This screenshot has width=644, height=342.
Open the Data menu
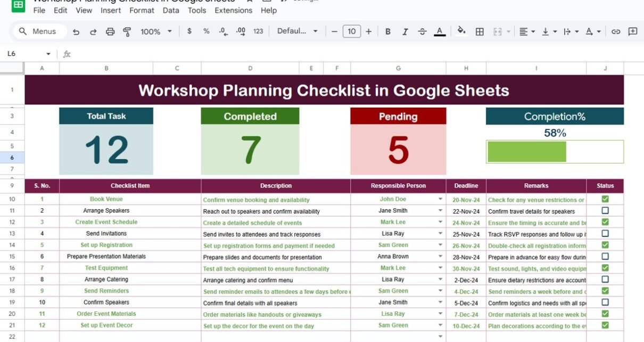coord(171,10)
